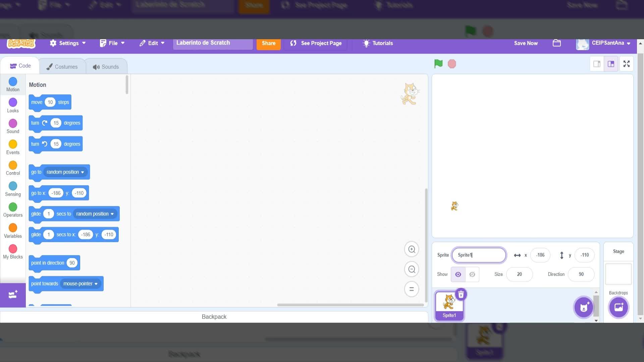Image resolution: width=644 pixels, height=362 pixels.
Task: Click the green flag to run
Action: click(x=438, y=64)
